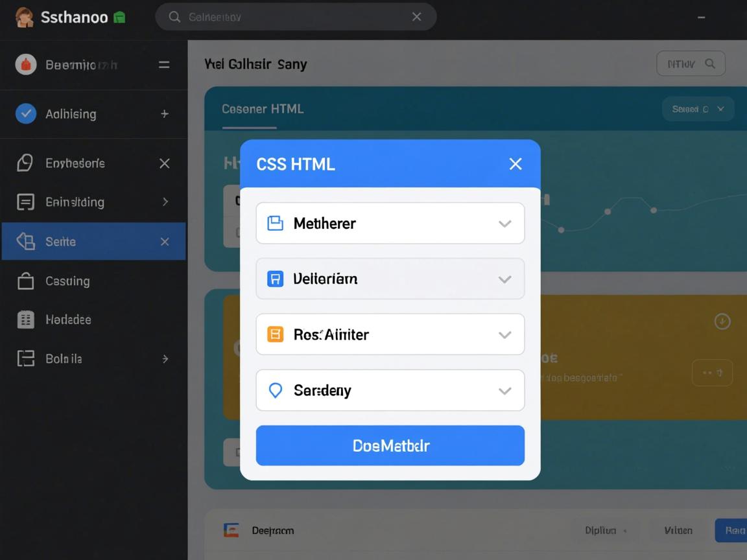The image size is (747, 560).
Task: Switch to the Cesener HTML tab
Action: tap(263, 109)
